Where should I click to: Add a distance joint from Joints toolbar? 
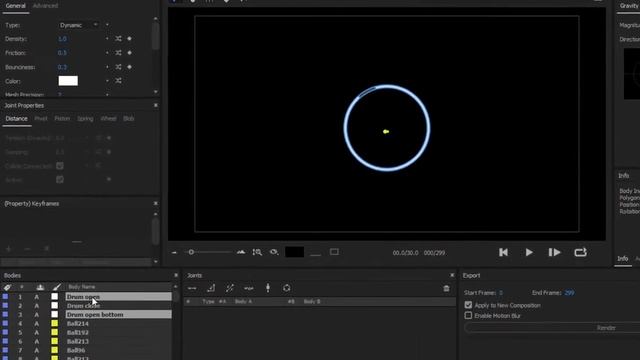pos(192,288)
